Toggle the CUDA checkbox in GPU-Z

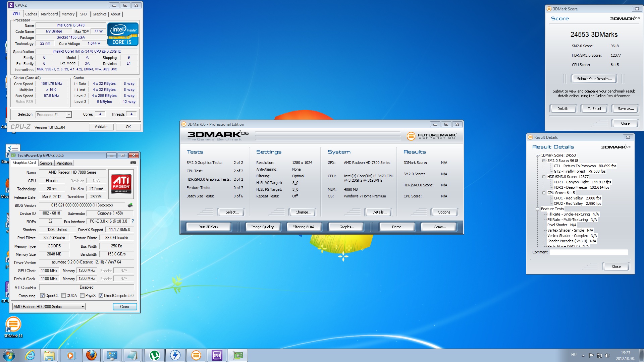pos(63,296)
